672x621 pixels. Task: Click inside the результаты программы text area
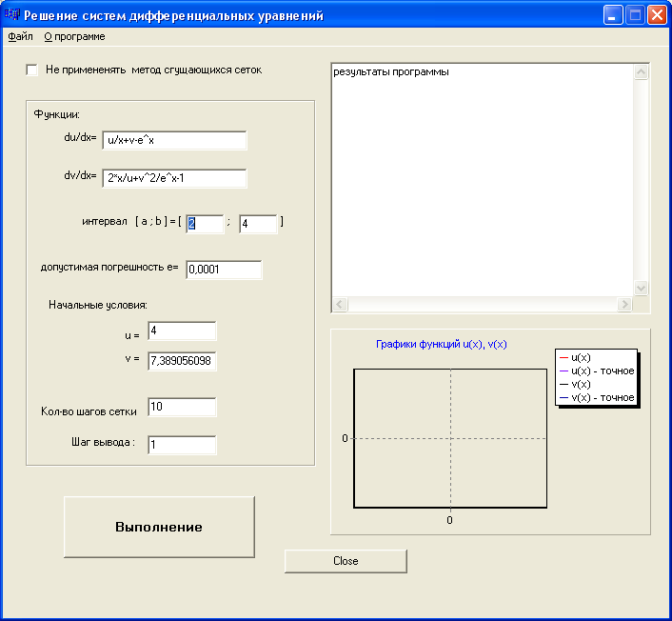pyautogui.click(x=483, y=180)
